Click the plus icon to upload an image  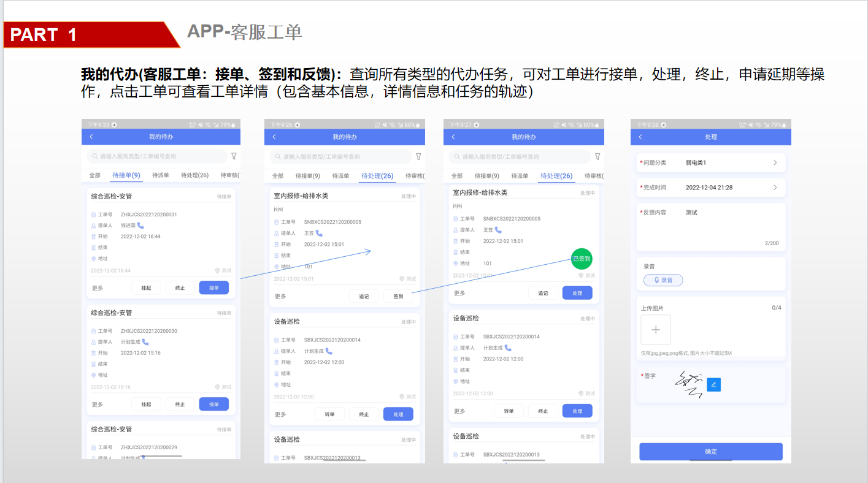tap(656, 330)
